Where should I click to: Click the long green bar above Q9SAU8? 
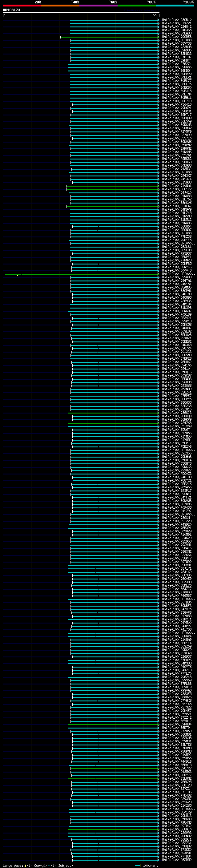tap(82, 274)
